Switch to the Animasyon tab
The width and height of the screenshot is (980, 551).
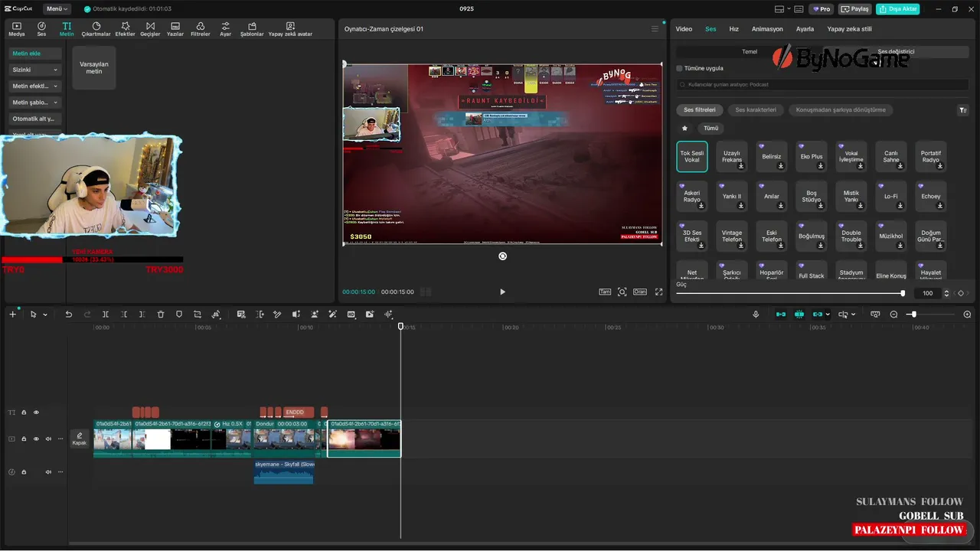(x=767, y=29)
